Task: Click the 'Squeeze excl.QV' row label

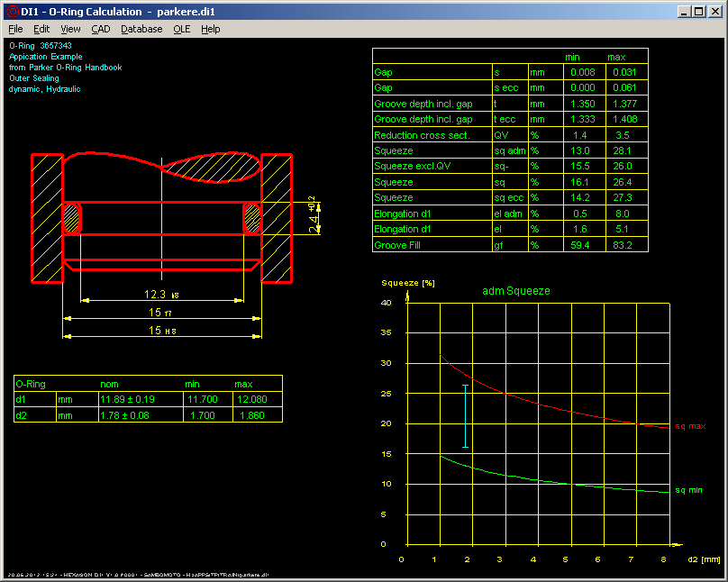Action: (413, 166)
